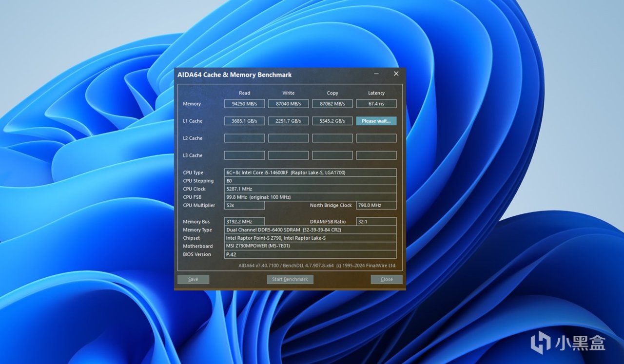Click the Copy column header
Viewport: 624px width, 364px height.
(x=332, y=93)
